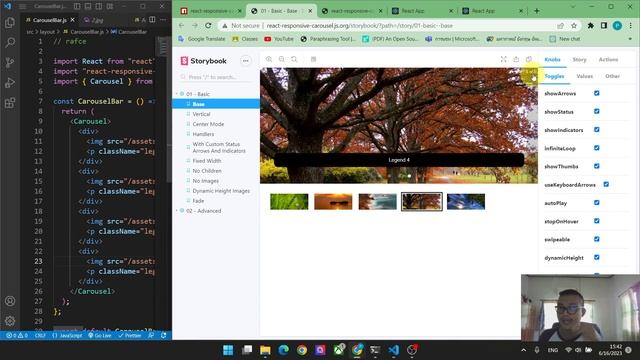Open Google Translate bookmark
640x360 pixels.
202,39
